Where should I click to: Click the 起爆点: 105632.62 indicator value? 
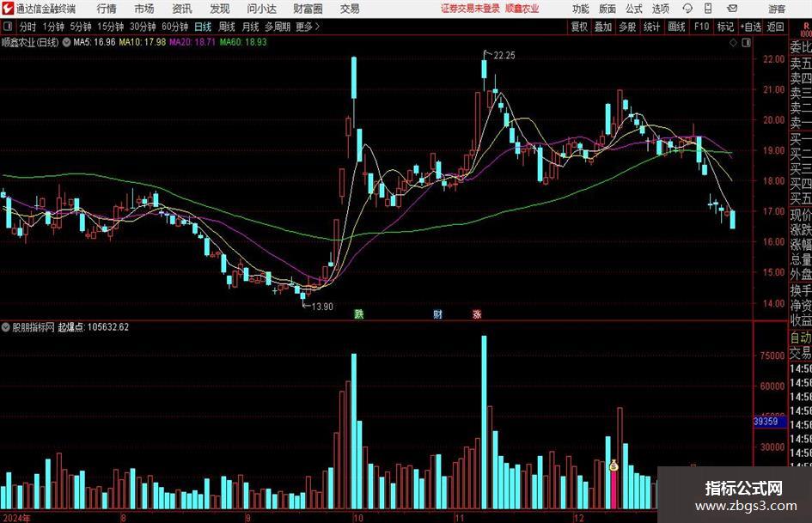93,327
